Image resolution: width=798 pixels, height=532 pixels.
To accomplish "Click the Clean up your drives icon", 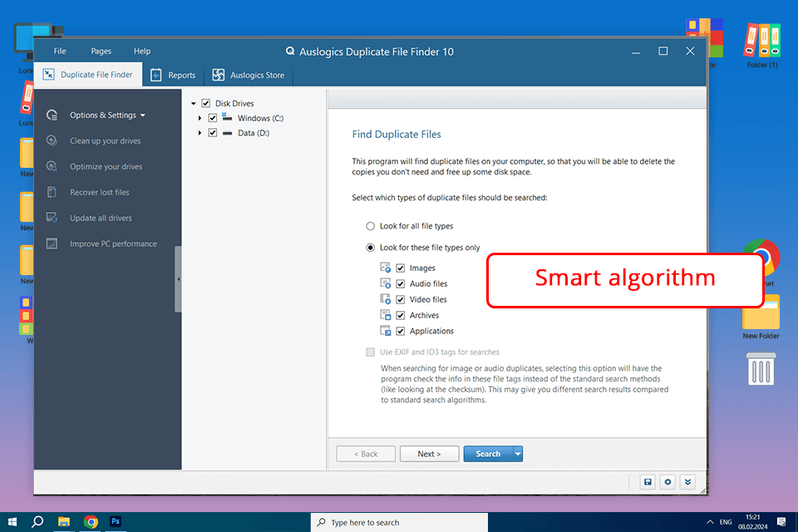I will [52, 140].
